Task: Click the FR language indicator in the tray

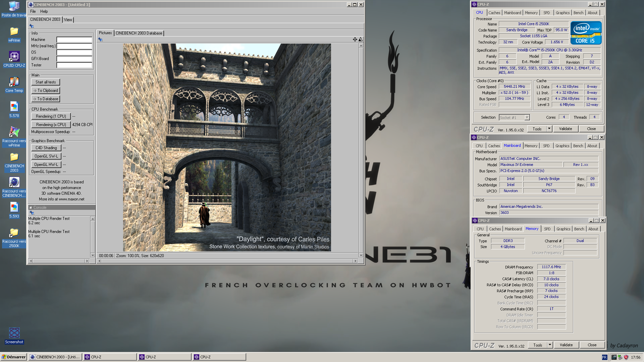Action: [604, 357]
